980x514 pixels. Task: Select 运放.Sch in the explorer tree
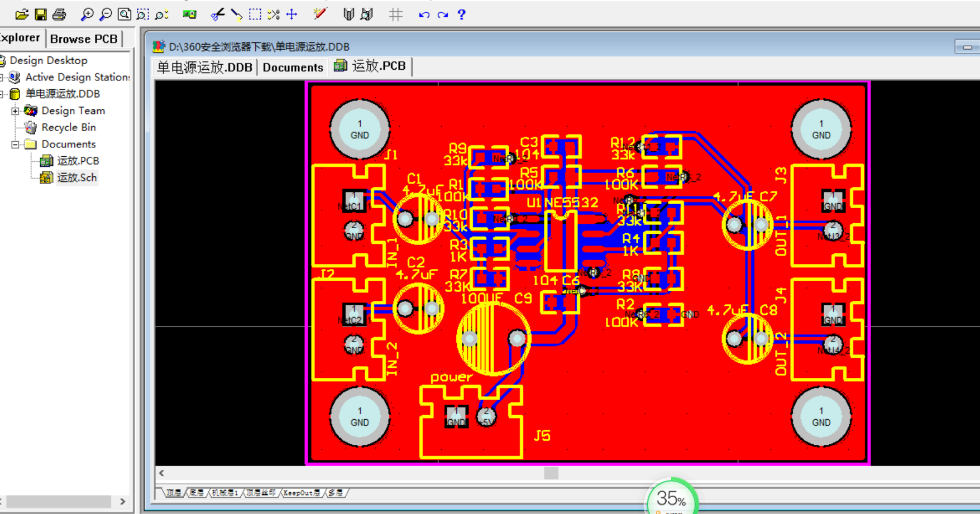pos(77,177)
